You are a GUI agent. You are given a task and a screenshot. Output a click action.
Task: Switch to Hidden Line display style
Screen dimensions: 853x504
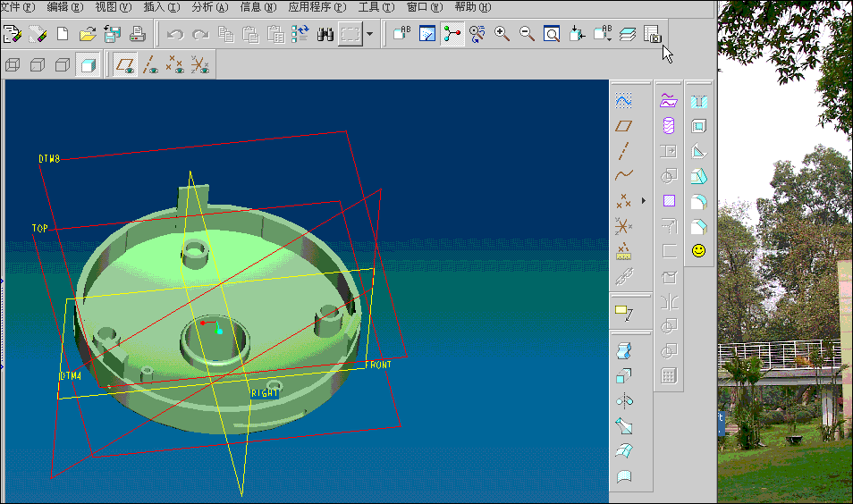pos(38,65)
